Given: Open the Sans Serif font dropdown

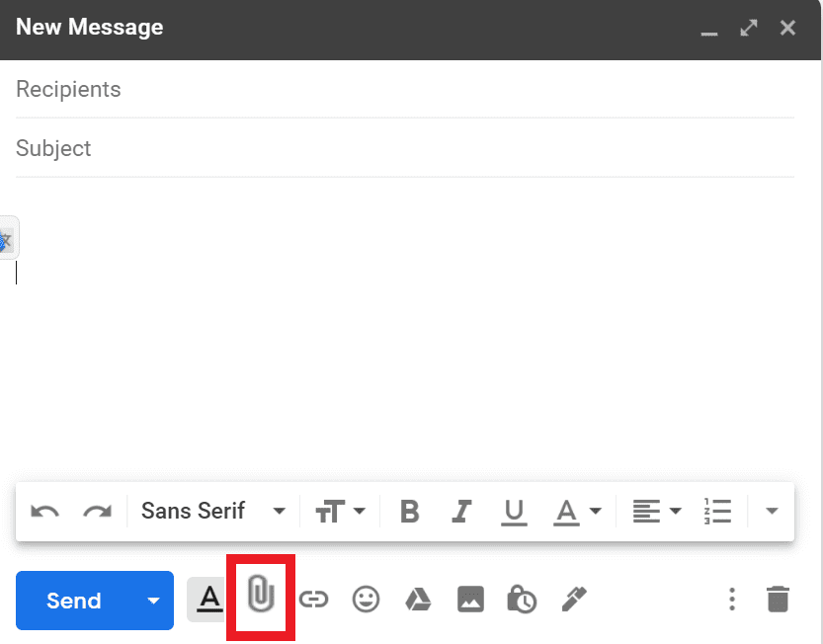Looking at the screenshot, I should pyautogui.click(x=212, y=512).
